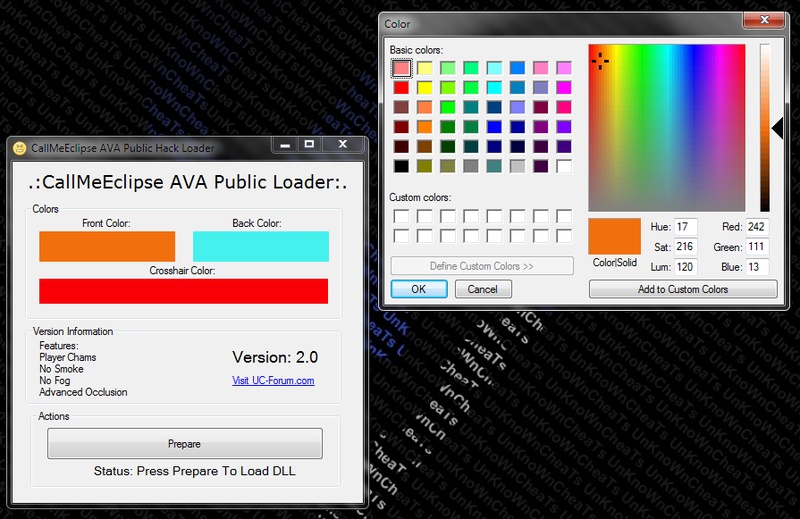Click the Prepare button
The height and width of the screenshot is (519, 800).
tap(185, 443)
